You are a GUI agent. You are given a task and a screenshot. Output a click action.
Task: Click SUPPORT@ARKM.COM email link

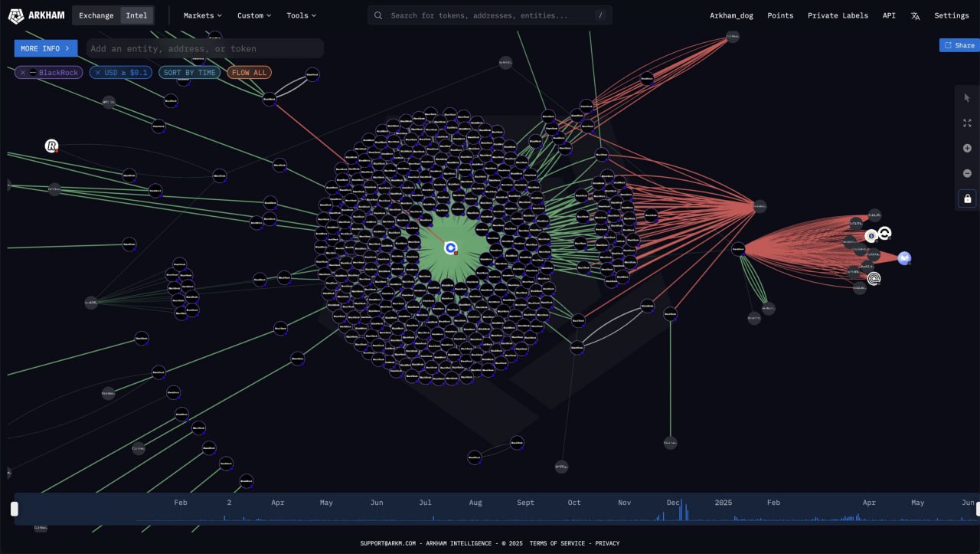tap(387, 543)
